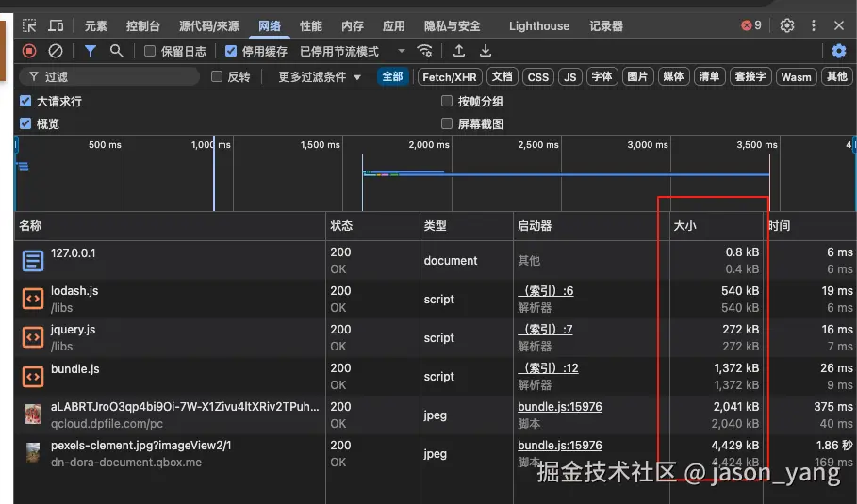Switch to the 控制台 tab
857x504 pixels.
142,26
